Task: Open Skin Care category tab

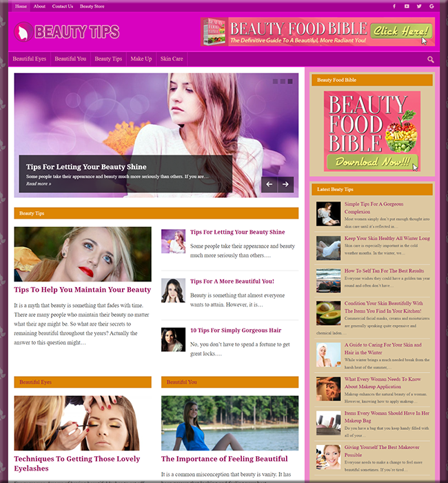Action: 172,59
